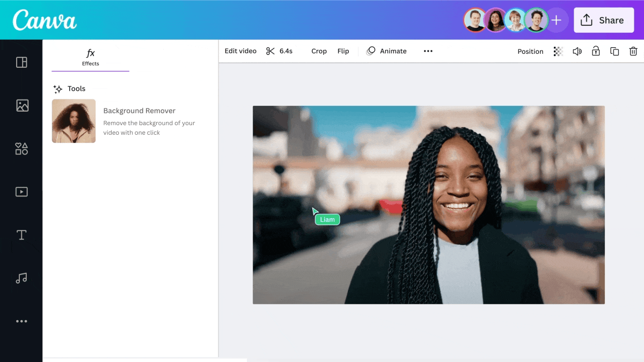Duplicate the selected video clip
Screen dimensions: 644x362
(614, 51)
